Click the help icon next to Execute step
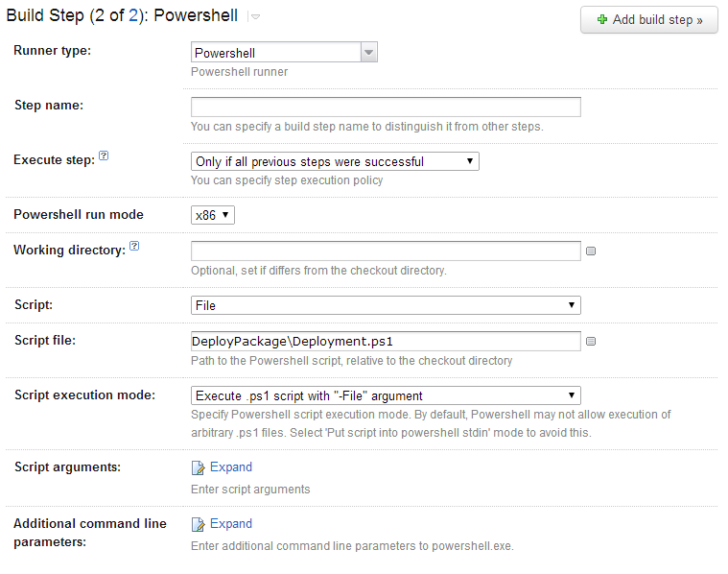 [104, 155]
